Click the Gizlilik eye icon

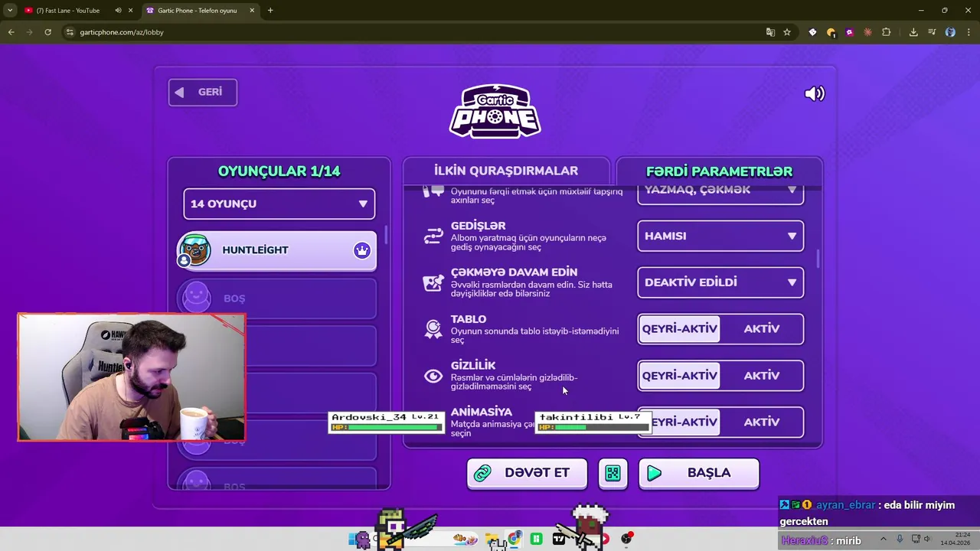click(x=433, y=376)
